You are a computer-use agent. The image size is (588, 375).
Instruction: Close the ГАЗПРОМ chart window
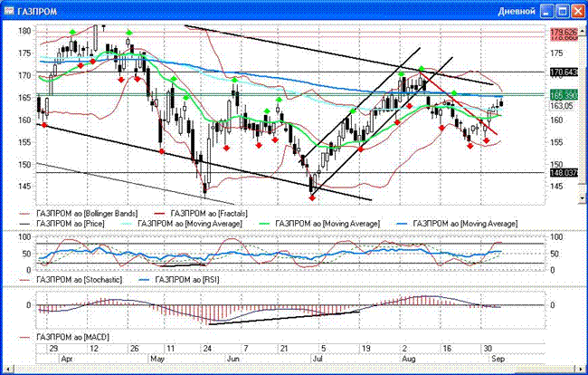tap(578, 11)
